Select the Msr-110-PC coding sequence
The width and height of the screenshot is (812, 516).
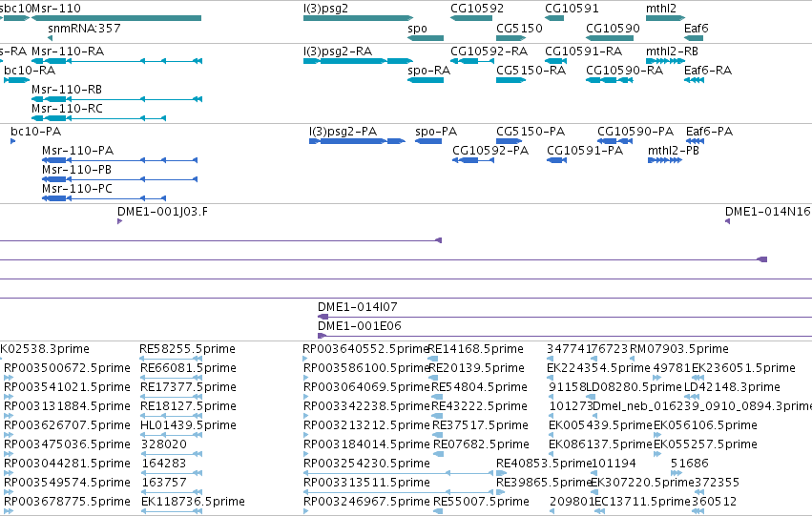(104, 198)
